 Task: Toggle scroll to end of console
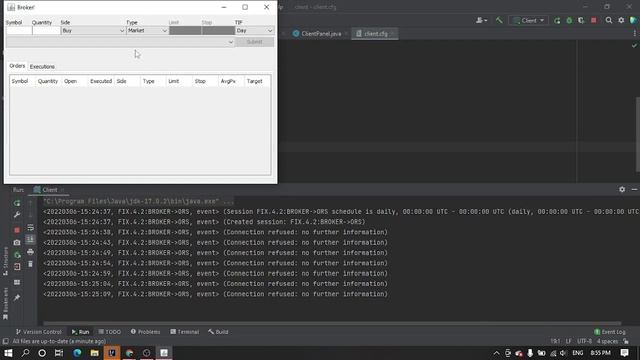coord(30,240)
